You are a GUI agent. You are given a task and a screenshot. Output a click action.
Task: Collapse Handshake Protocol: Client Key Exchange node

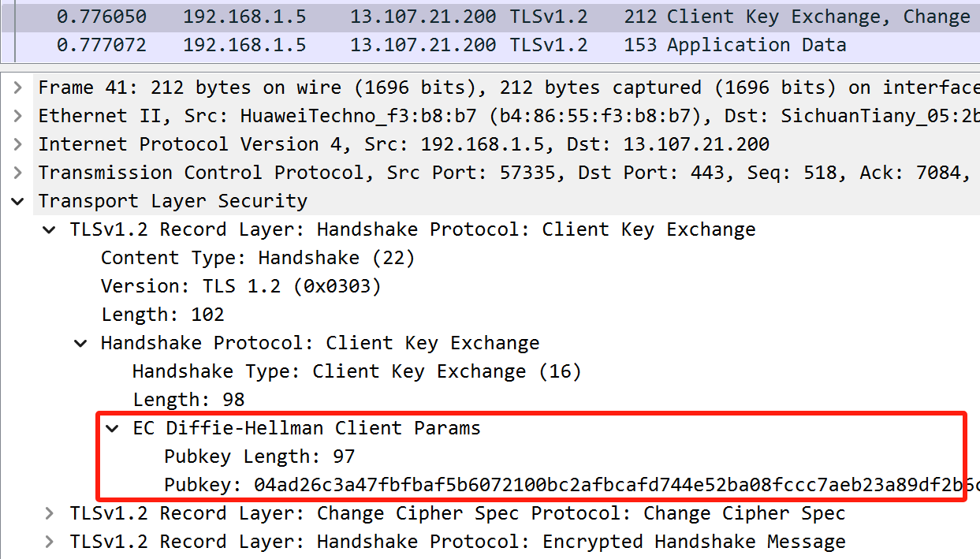point(80,343)
